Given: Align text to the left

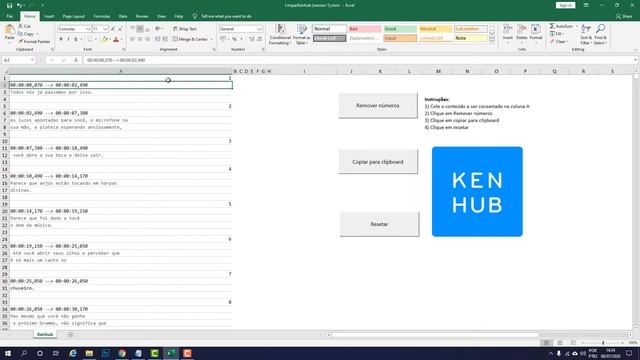Looking at the screenshot, I should click(x=132, y=39).
